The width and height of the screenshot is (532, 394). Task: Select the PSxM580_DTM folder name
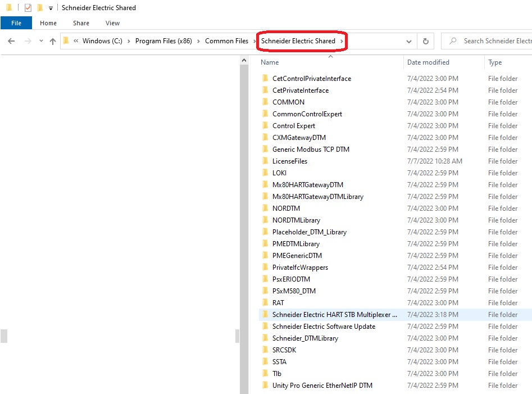(294, 291)
